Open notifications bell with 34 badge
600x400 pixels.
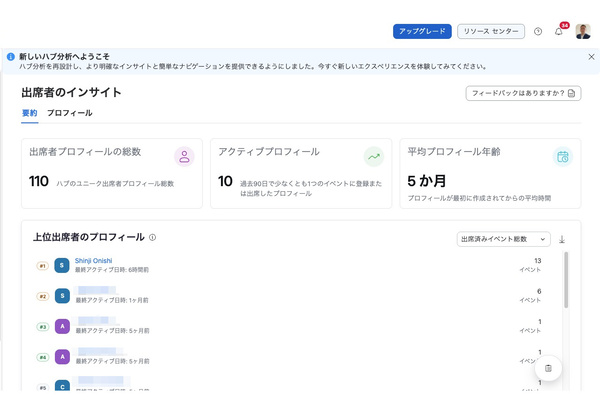[559, 31]
